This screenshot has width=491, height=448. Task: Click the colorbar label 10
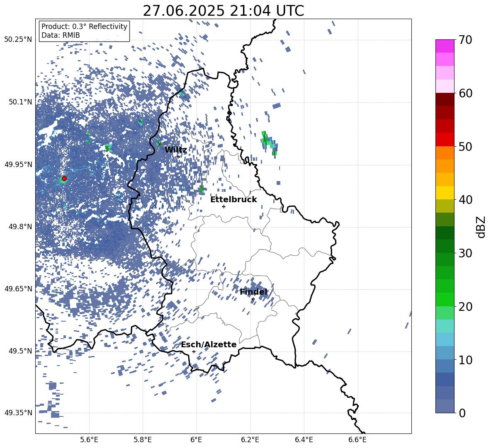point(466,360)
